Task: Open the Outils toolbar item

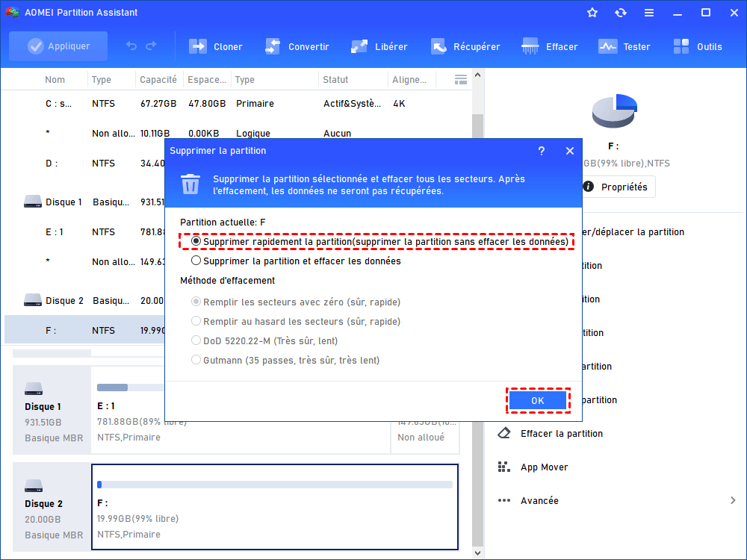Action: point(698,46)
